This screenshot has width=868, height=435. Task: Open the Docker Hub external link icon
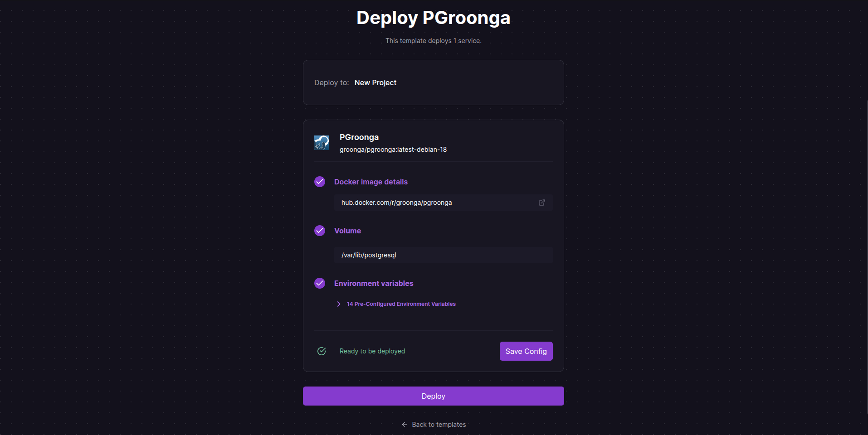541,203
